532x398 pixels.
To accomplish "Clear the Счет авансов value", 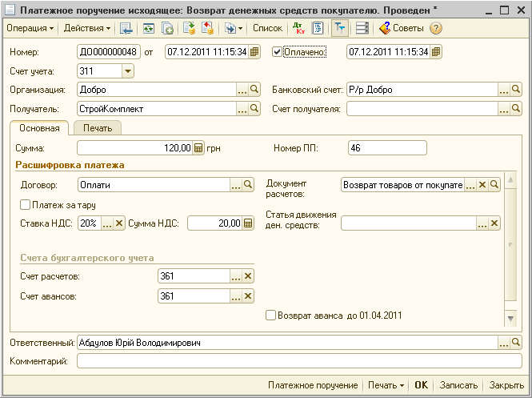I will pyautogui.click(x=248, y=296).
